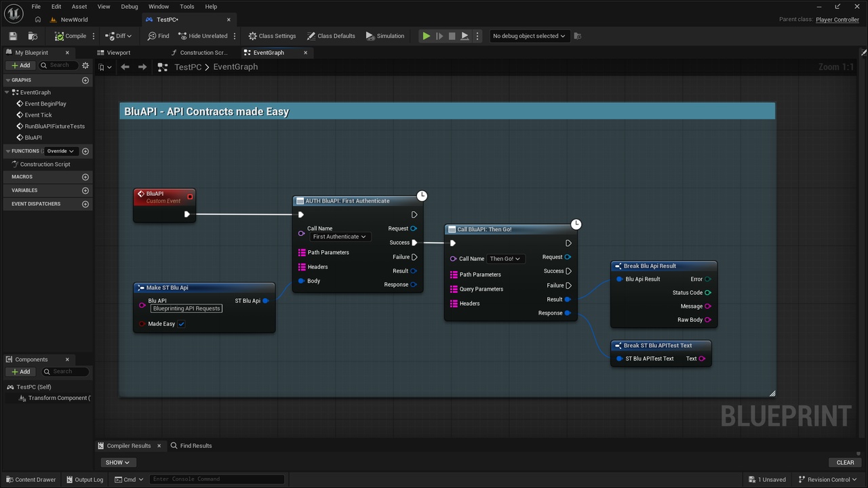Image resolution: width=868 pixels, height=488 pixels.
Task: Click the Browse to asset icon
Action: point(33,36)
